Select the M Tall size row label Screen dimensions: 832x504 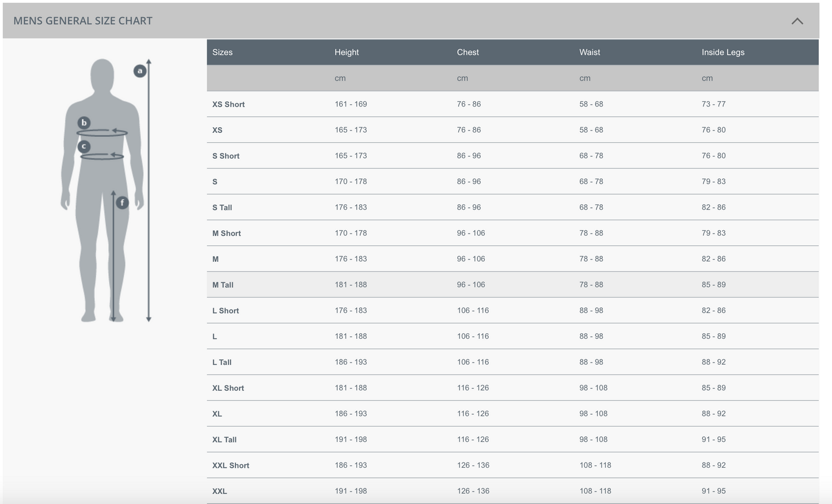coord(223,285)
